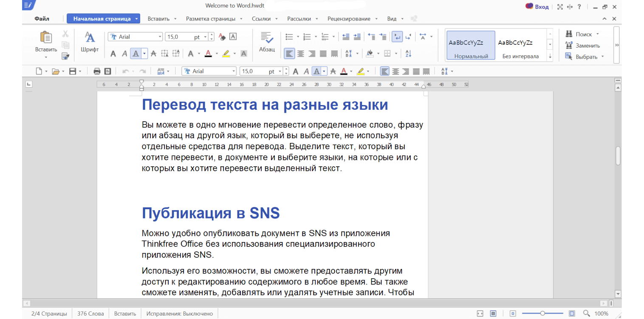The image size is (644, 319).
Task: Open the ribbon Arial font name dropdown
Action: (160, 37)
